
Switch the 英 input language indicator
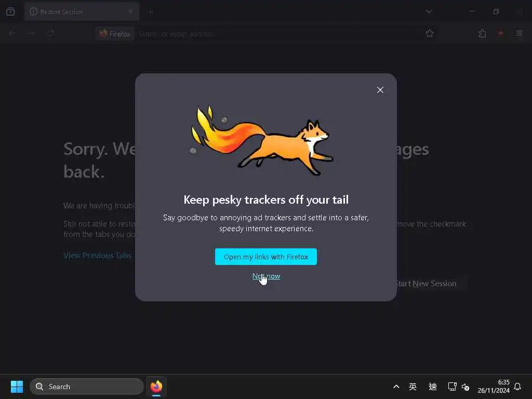pos(413,387)
